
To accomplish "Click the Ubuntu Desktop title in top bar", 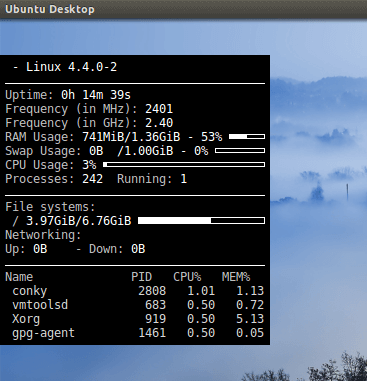I will (50, 9).
